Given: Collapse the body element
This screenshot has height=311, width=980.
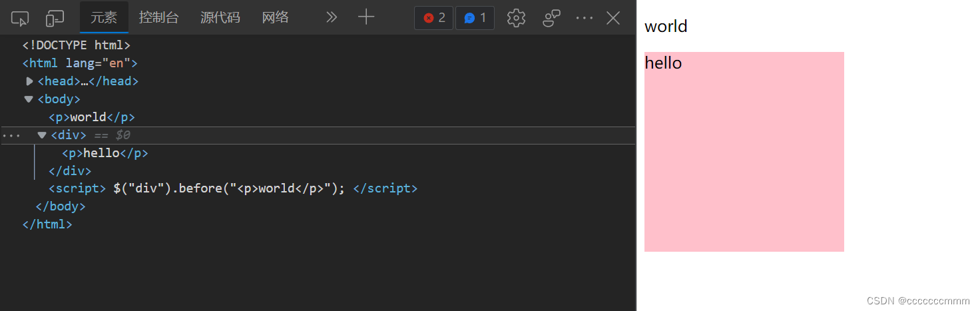Looking at the screenshot, I should [29, 99].
